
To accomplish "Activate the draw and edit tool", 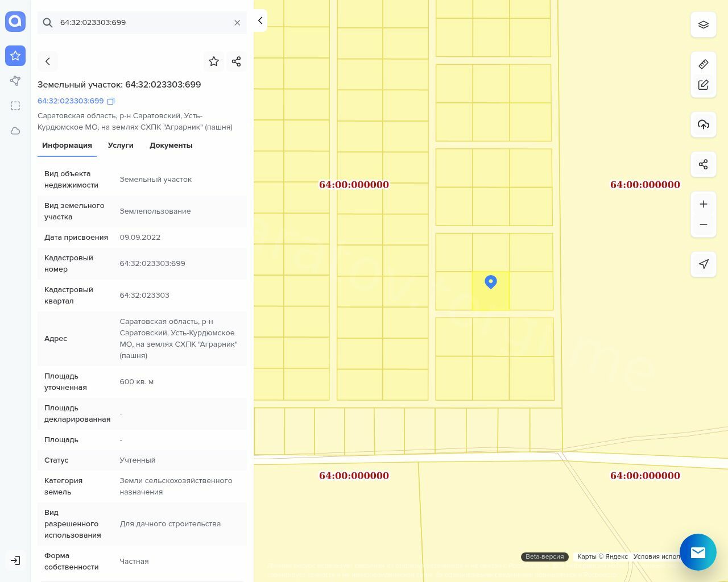I will pos(703,85).
